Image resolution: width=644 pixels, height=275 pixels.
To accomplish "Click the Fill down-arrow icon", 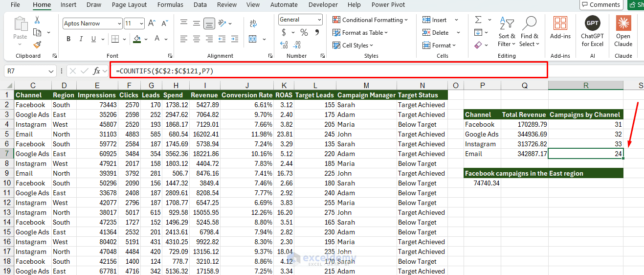I will click(x=478, y=32).
